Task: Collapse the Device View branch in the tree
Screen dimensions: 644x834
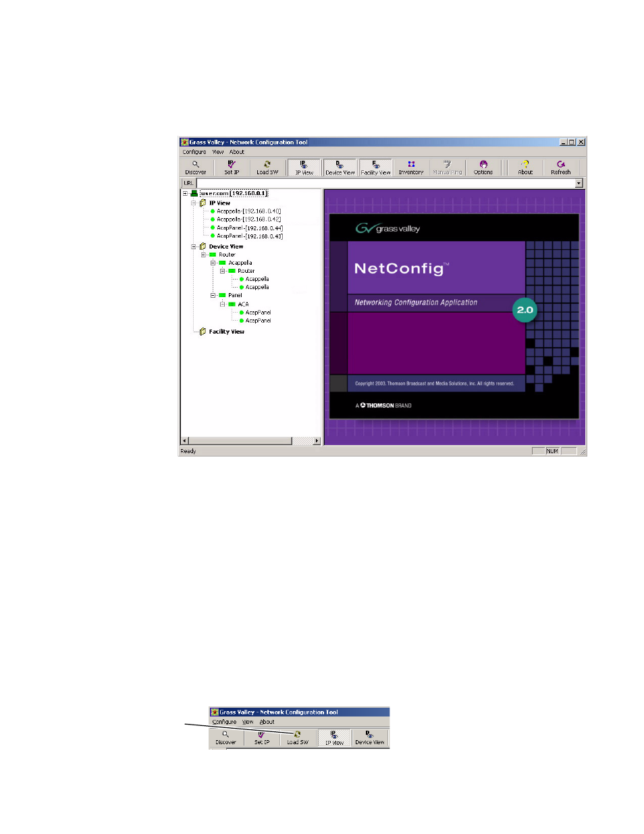Action: coord(194,246)
